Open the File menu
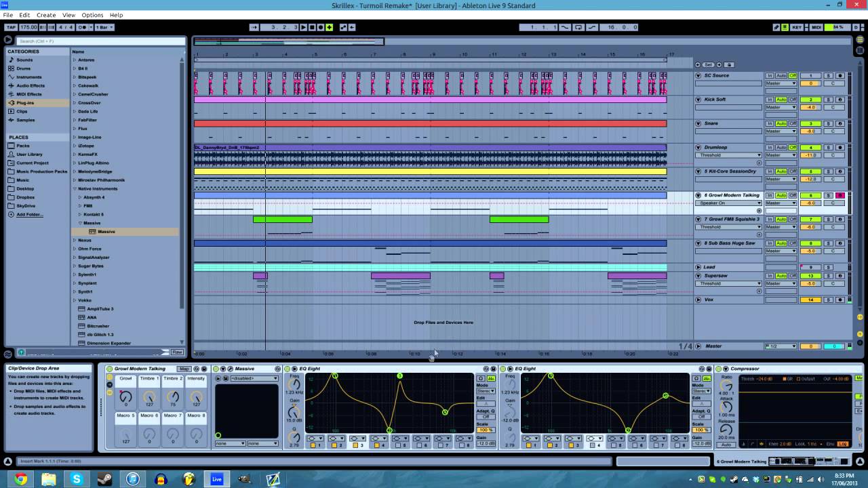 [x=7, y=15]
